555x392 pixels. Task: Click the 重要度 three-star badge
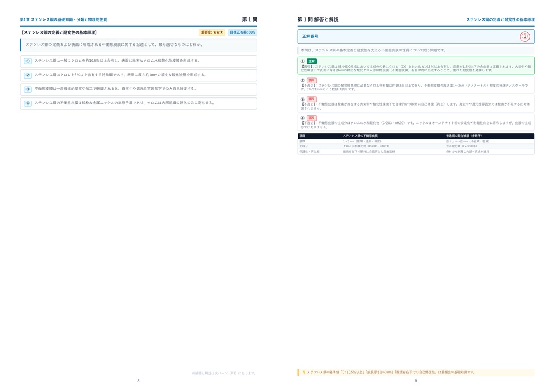[x=212, y=32]
